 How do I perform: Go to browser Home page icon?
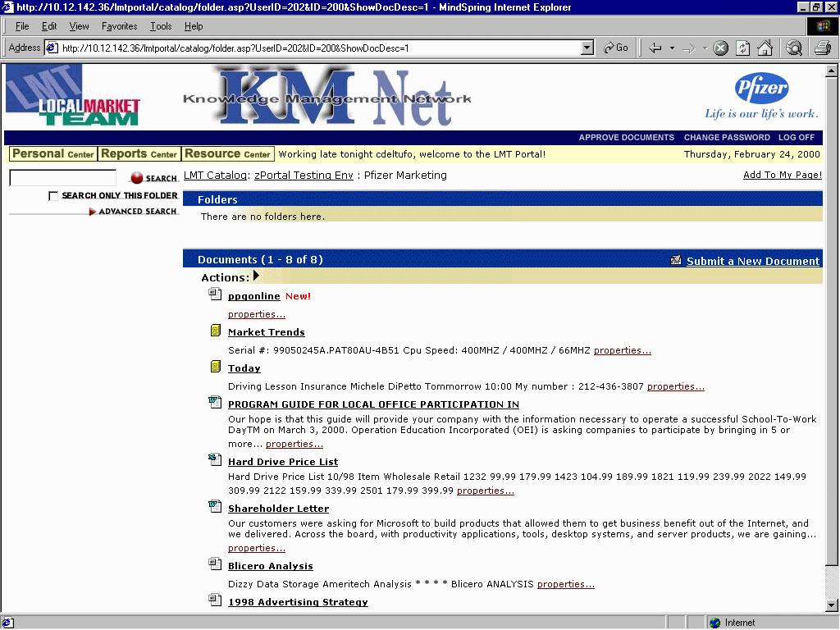tap(765, 48)
